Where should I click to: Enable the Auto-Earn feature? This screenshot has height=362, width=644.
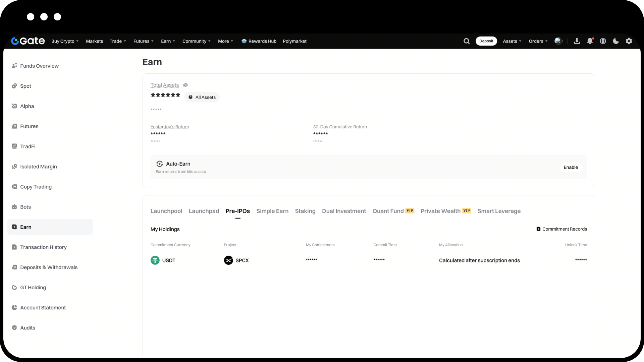571,167
